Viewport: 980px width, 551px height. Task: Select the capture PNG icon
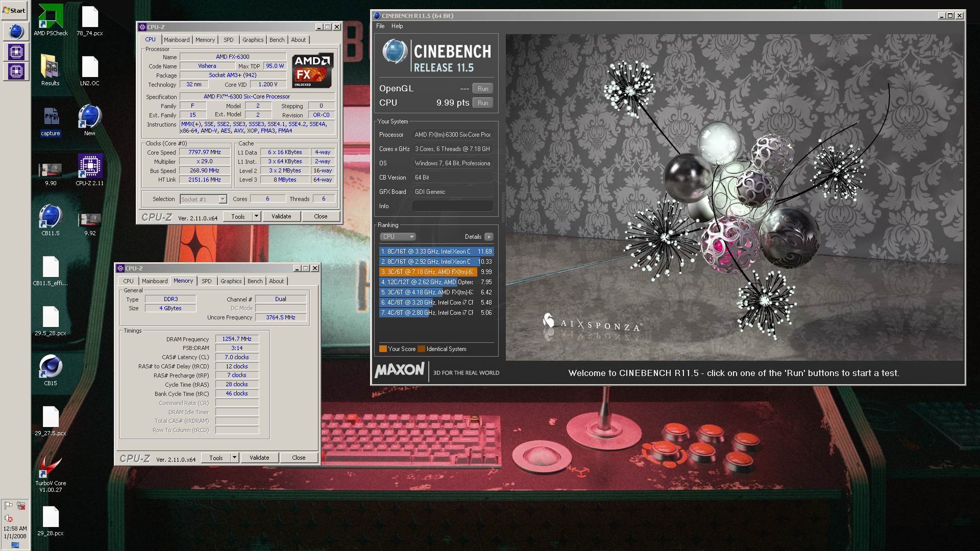pos(51,120)
